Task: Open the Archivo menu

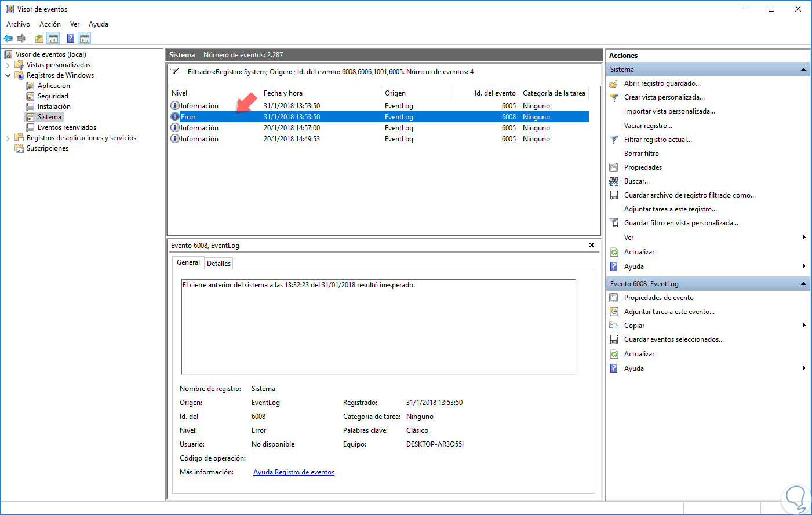Action: [18, 24]
